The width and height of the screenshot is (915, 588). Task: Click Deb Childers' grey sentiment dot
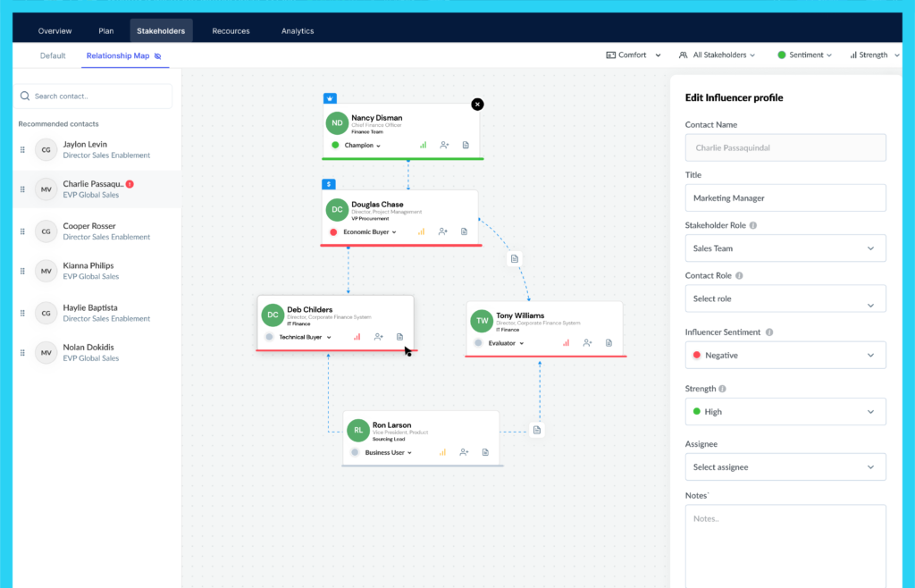269,337
